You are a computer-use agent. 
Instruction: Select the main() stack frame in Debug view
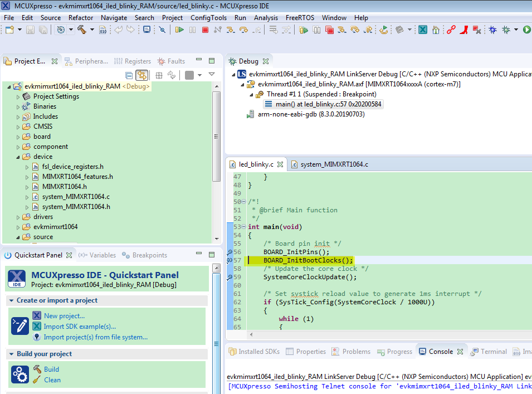pos(329,104)
